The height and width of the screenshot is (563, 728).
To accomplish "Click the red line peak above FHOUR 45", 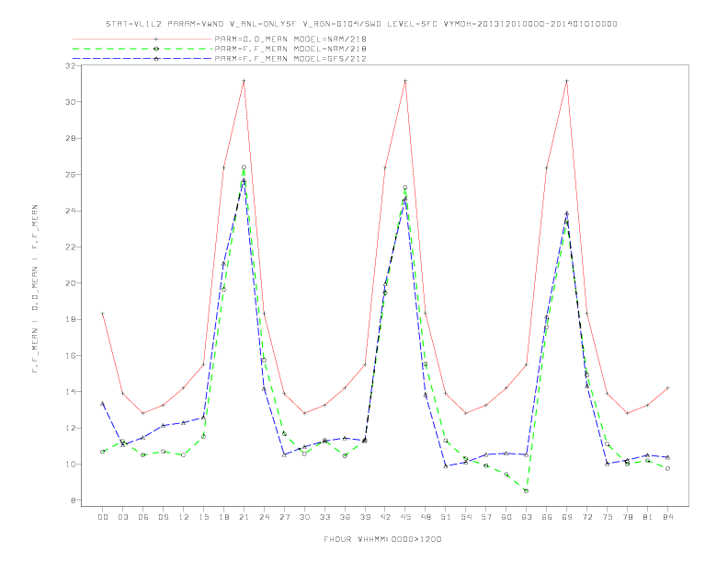I will click(x=405, y=81).
